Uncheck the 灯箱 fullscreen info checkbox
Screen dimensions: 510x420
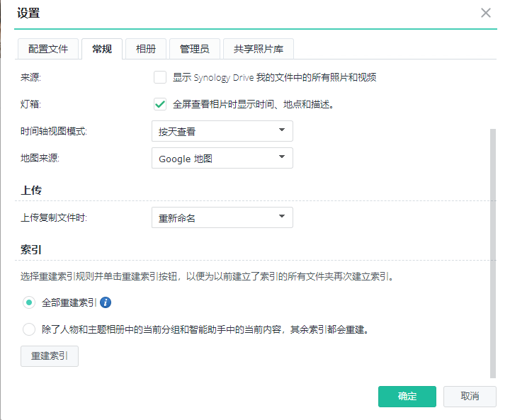click(x=160, y=104)
